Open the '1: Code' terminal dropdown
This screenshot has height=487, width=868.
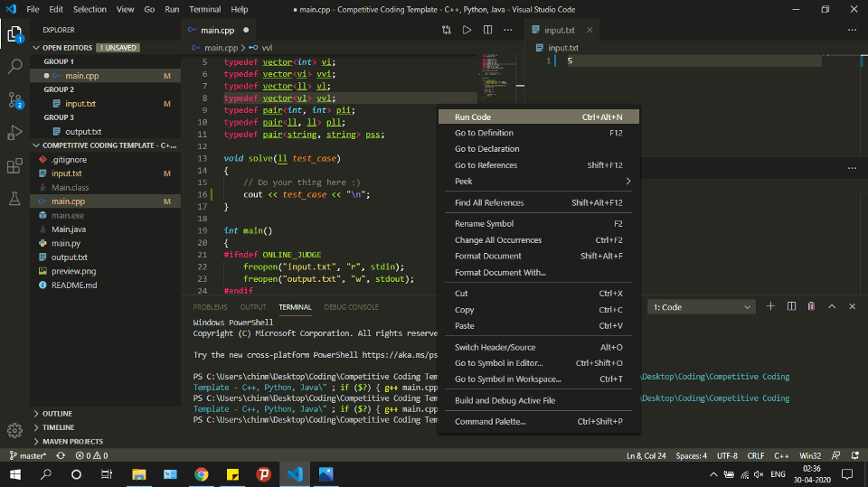tap(702, 307)
